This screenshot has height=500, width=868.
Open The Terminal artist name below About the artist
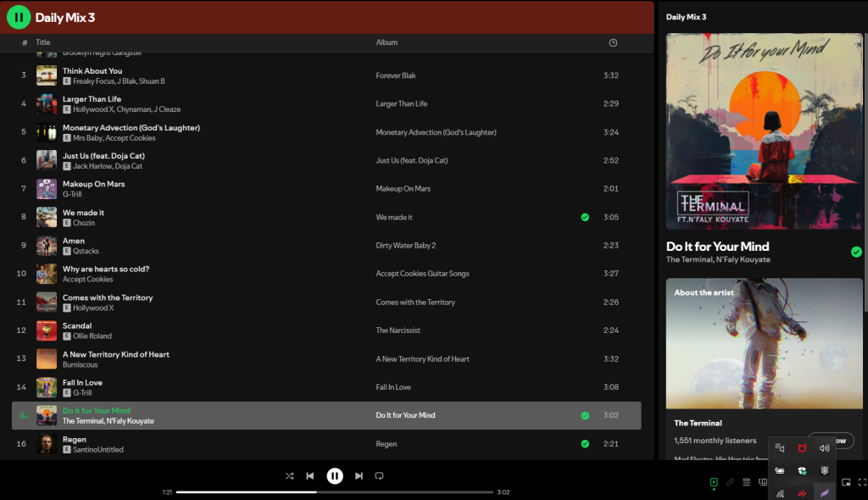pyautogui.click(x=698, y=423)
